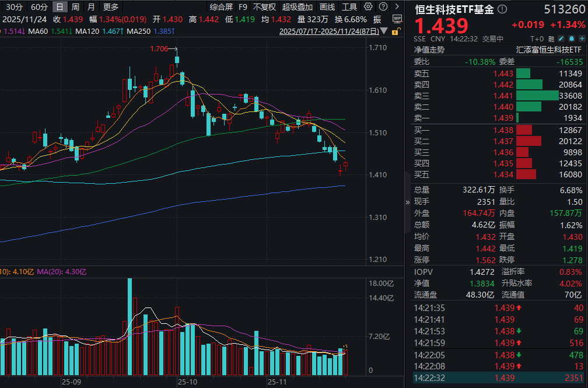Click the WP indicator icon above the chart
The width and height of the screenshot is (588, 388).
pos(397,18)
